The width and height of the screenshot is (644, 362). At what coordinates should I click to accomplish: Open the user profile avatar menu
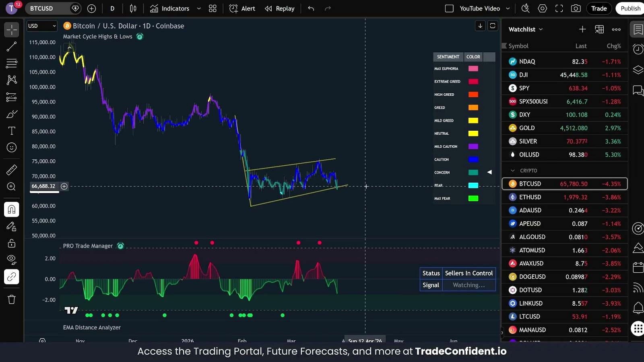tap(12, 8)
